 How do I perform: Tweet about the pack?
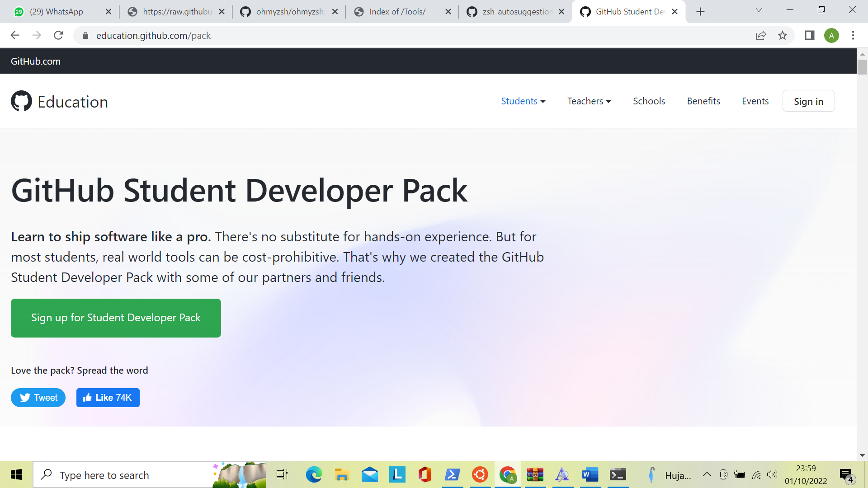(x=38, y=398)
